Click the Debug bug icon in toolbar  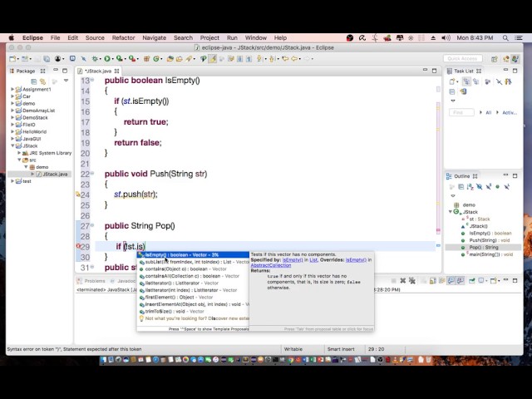click(95, 59)
